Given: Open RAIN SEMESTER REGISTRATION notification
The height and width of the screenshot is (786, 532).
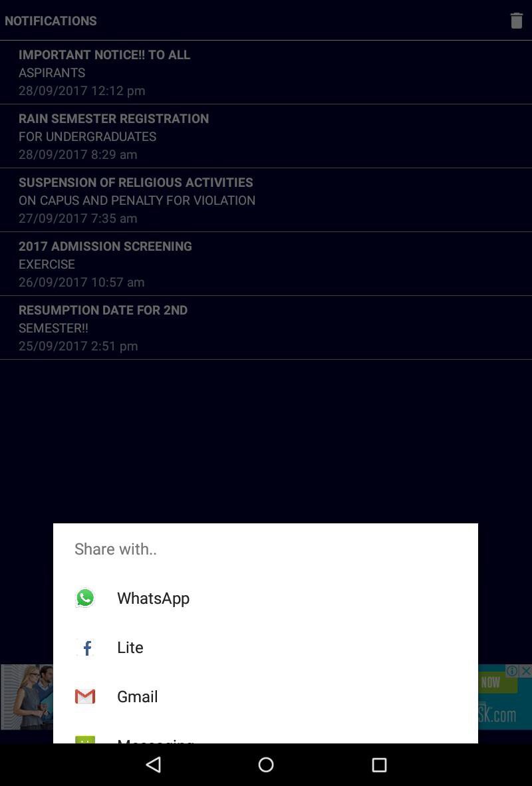Looking at the screenshot, I should click(114, 136).
